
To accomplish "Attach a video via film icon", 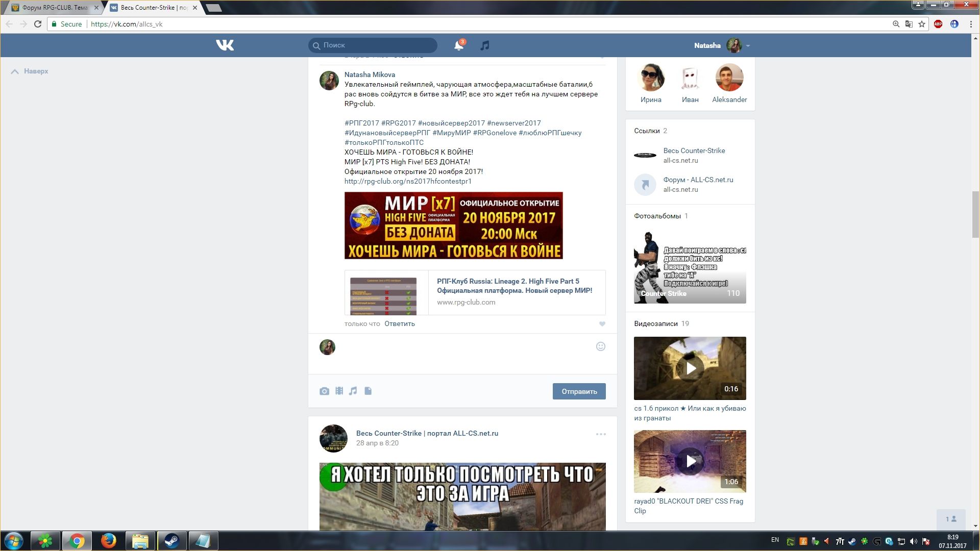I will 339,391.
